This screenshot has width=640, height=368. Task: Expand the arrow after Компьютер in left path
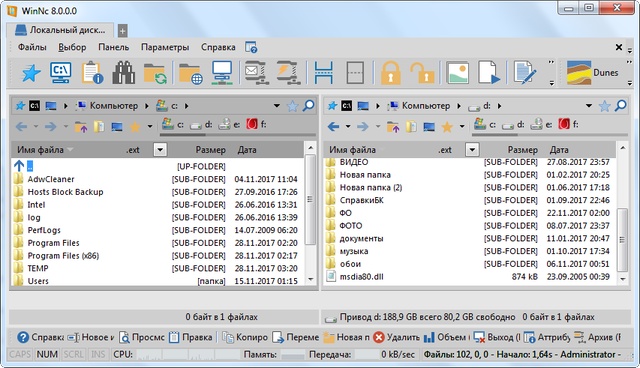(147, 106)
